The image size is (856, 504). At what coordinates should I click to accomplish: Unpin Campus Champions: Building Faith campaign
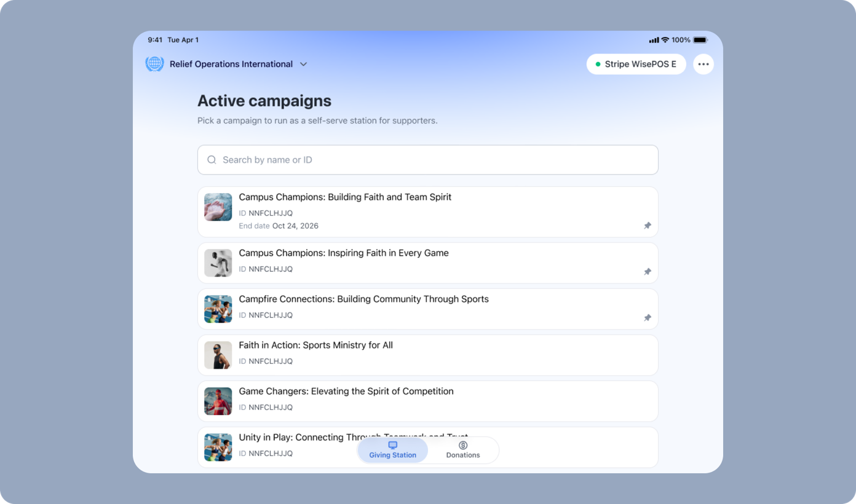[x=648, y=226]
